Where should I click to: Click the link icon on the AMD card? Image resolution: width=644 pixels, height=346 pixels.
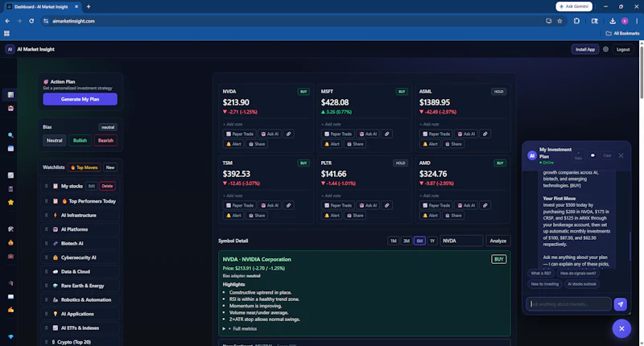485,205
